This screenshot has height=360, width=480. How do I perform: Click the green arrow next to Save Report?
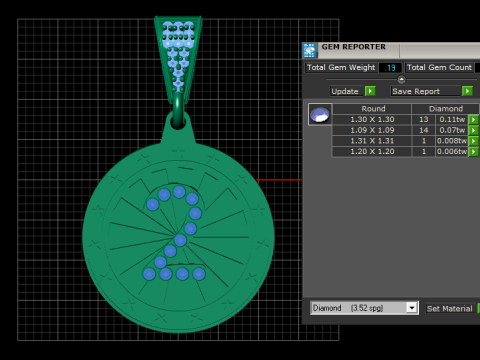tap(467, 91)
